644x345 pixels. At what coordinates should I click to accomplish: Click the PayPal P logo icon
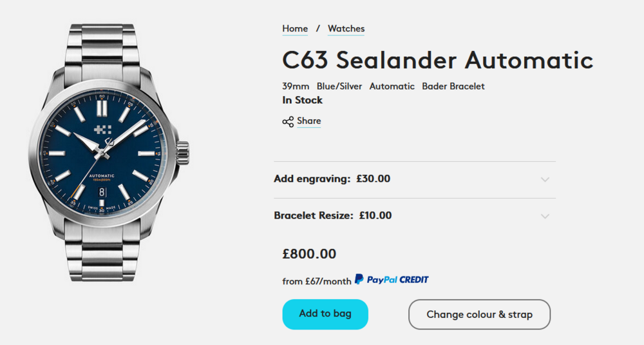pyautogui.click(x=359, y=279)
